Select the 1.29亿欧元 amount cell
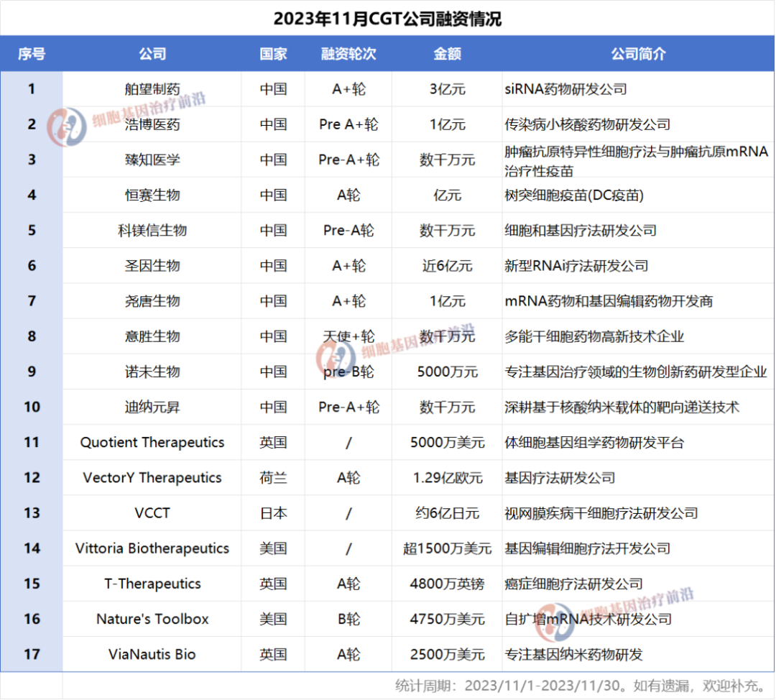Screen dimensions: 776x700 pyautogui.click(x=447, y=478)
